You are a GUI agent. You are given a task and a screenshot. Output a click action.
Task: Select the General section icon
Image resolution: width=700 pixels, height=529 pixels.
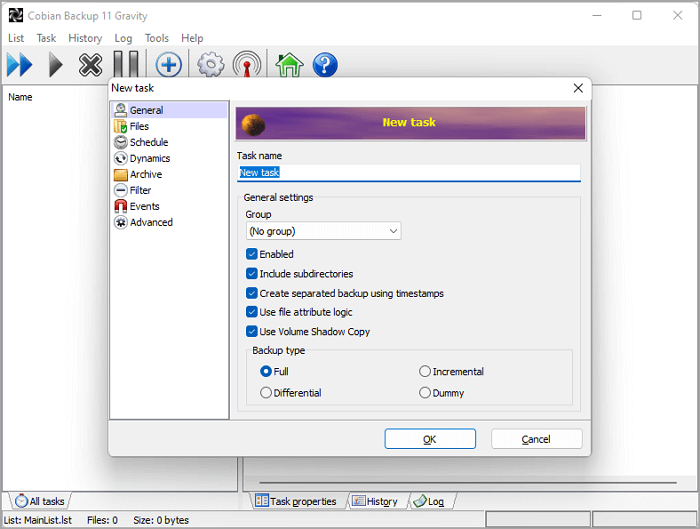tap(121, 110)
